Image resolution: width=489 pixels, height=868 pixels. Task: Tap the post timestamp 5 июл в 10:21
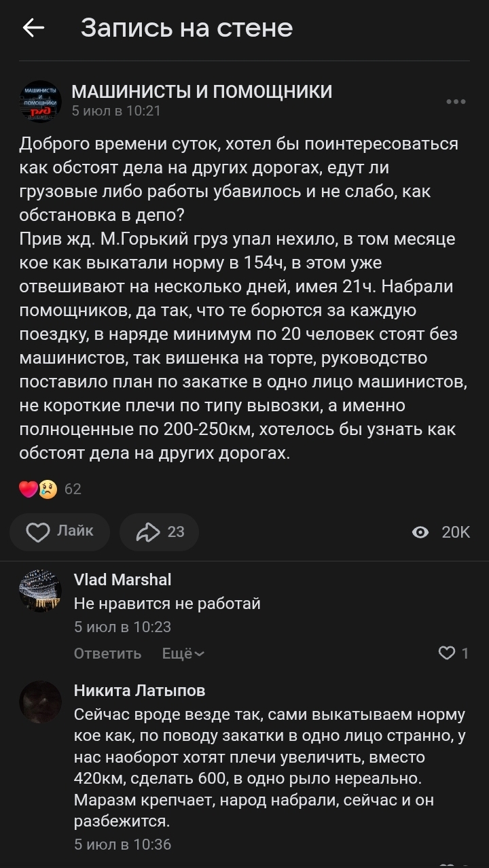[116, 111]
